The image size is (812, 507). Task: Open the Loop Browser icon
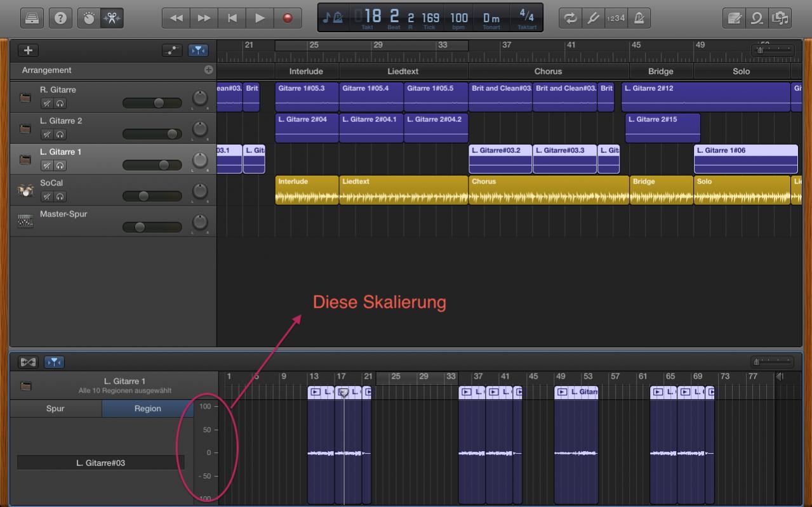tap(757, 18)
